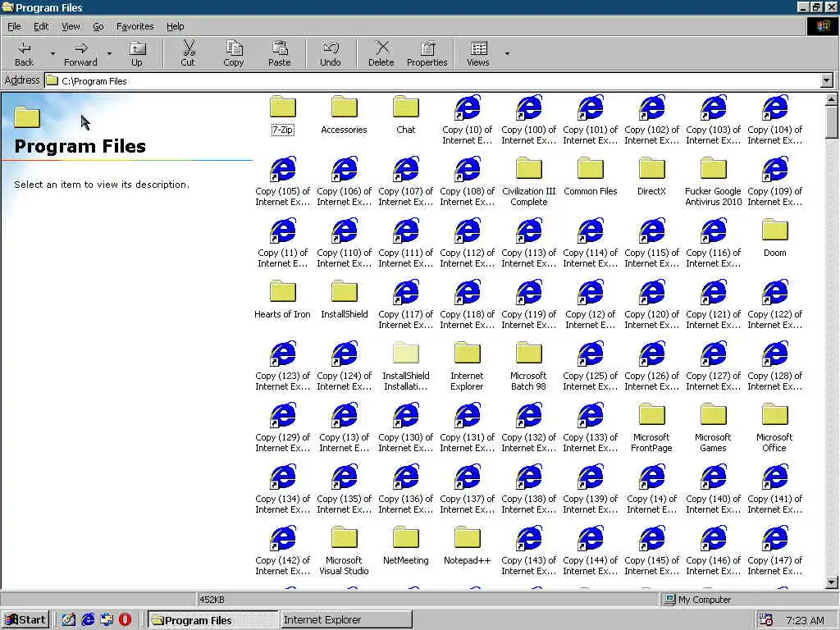
Task: Open the File menu
Action: tap(14, 26)
